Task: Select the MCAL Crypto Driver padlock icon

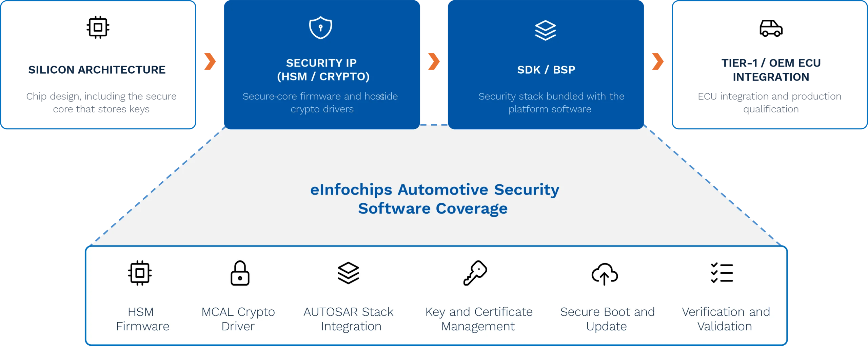Action: tap(240, 273)
